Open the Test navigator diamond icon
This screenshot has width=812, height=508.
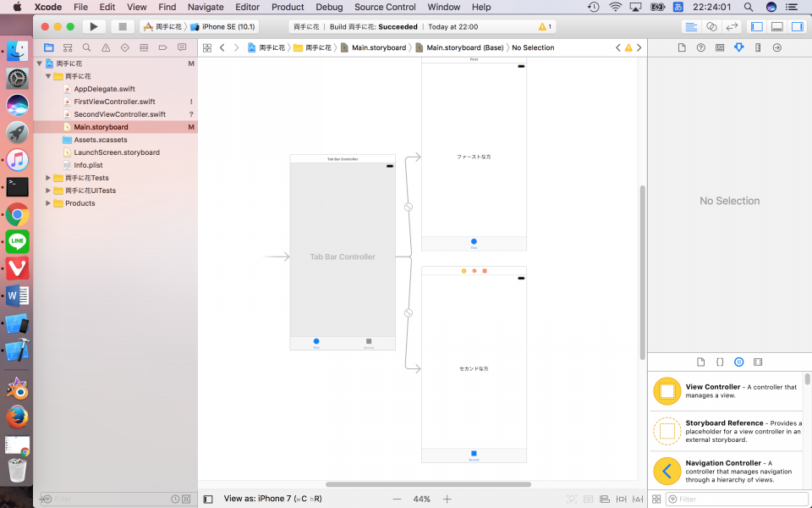pyautogui.click(x=125, y=47)
